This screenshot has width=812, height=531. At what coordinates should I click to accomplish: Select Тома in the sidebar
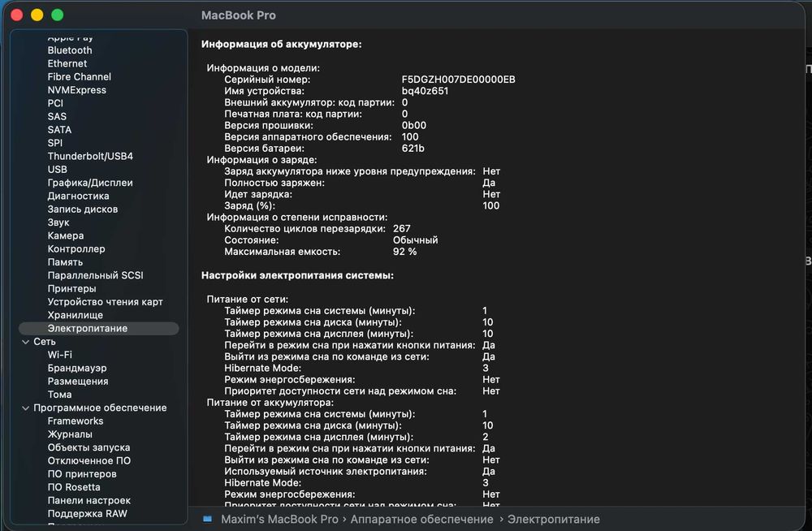pyautogui.click(x=59, y=395)
